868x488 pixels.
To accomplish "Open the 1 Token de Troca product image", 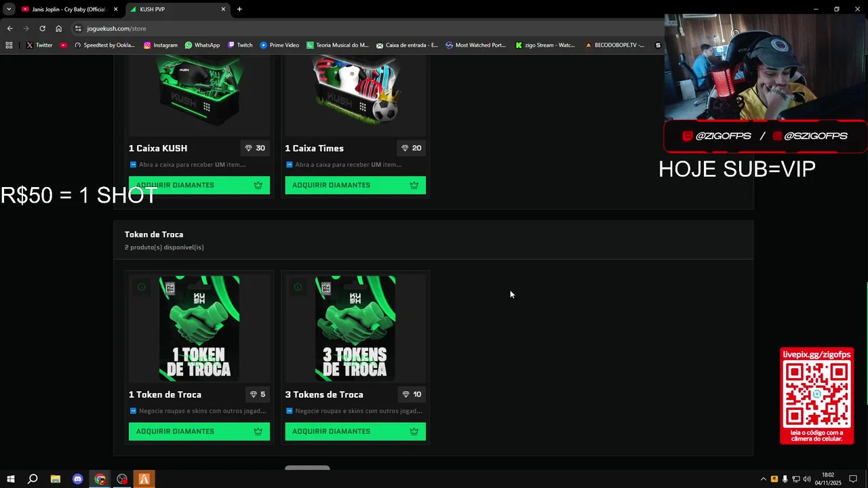I will (x=199, y=328).
